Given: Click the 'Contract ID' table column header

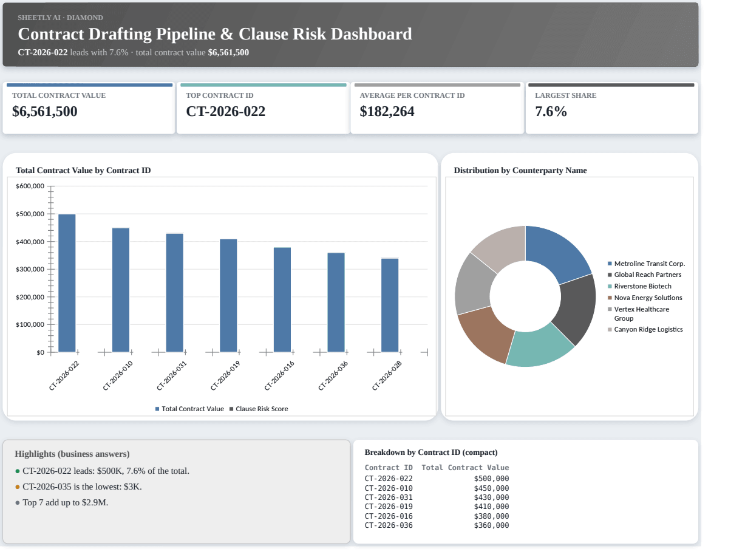Looking at the screenshot, I should pyautogui.click(x=389, y=468).
